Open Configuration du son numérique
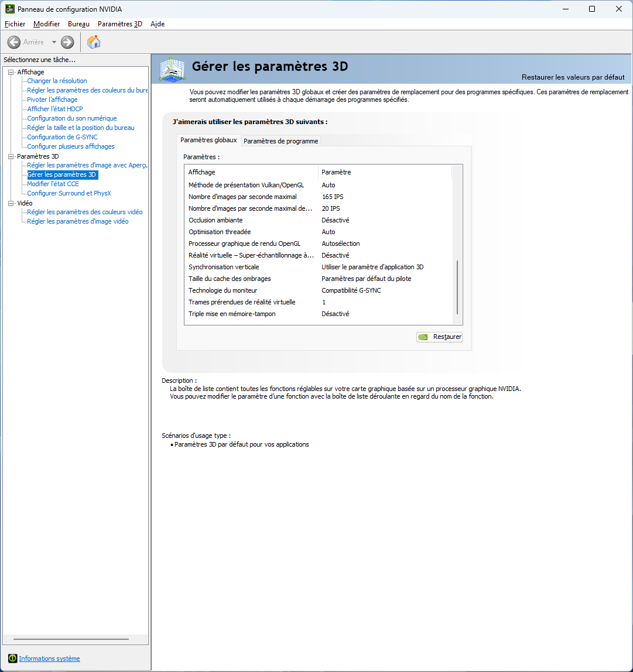633x672 pixels. [71, 118]
